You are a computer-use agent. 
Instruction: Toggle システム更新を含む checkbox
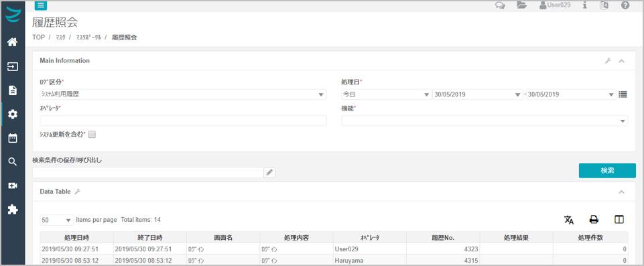tap(92, 134)
